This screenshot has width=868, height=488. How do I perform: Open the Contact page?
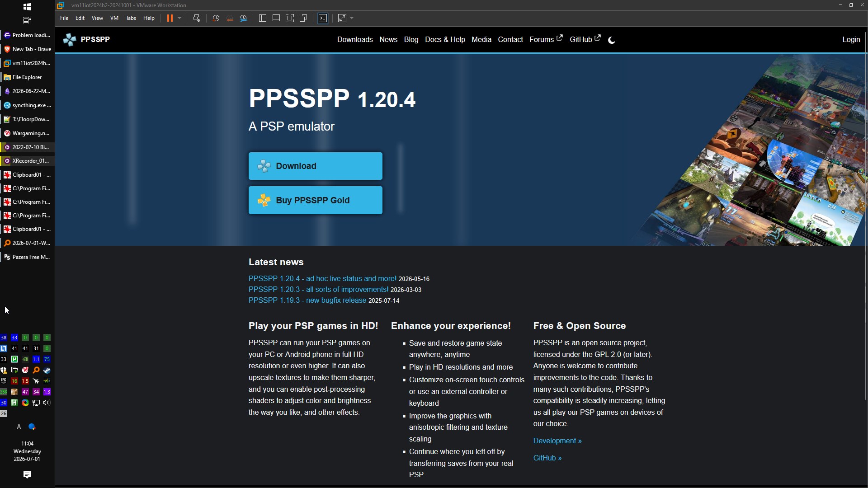tap(510, 40)
